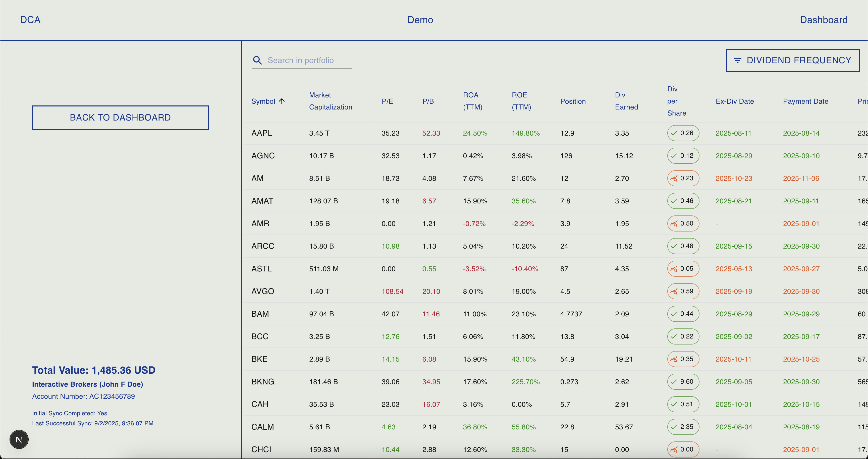Click the green verified dividend icon for BKNG
This screenshot has height=459, width=868.
point(683,382)
